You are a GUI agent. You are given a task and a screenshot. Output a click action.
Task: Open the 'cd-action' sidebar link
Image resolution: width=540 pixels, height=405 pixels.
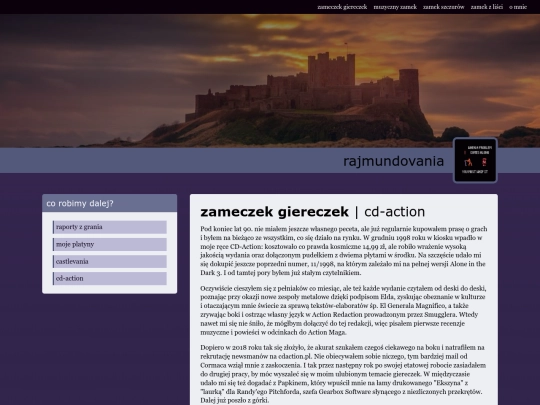[110, 278]
